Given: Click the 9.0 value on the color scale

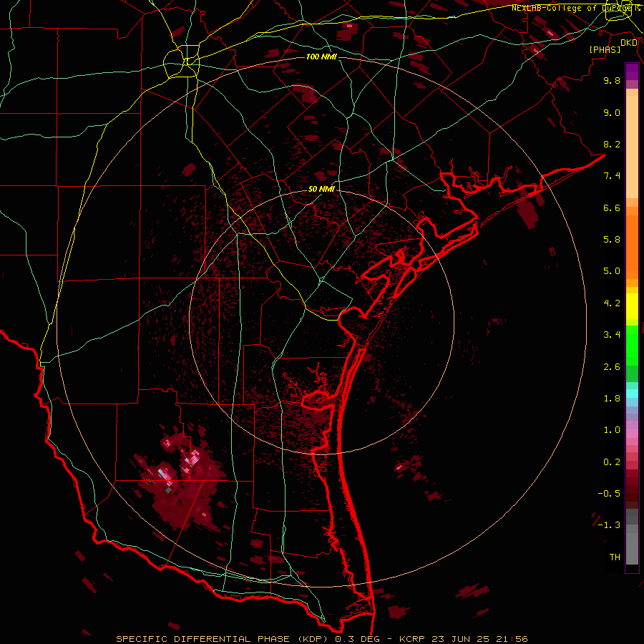Looking at the screenshot, I should pyautogui.click(x=612, y=112).
